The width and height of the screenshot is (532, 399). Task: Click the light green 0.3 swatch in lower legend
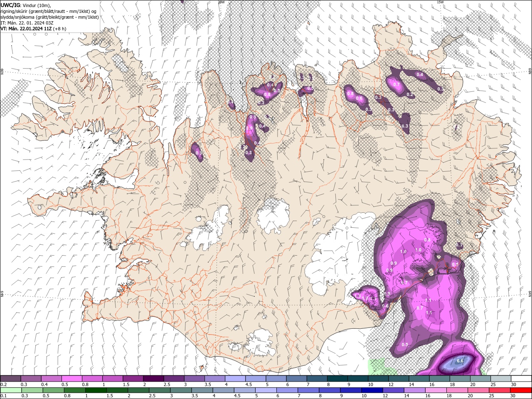(x=32, y=390)
